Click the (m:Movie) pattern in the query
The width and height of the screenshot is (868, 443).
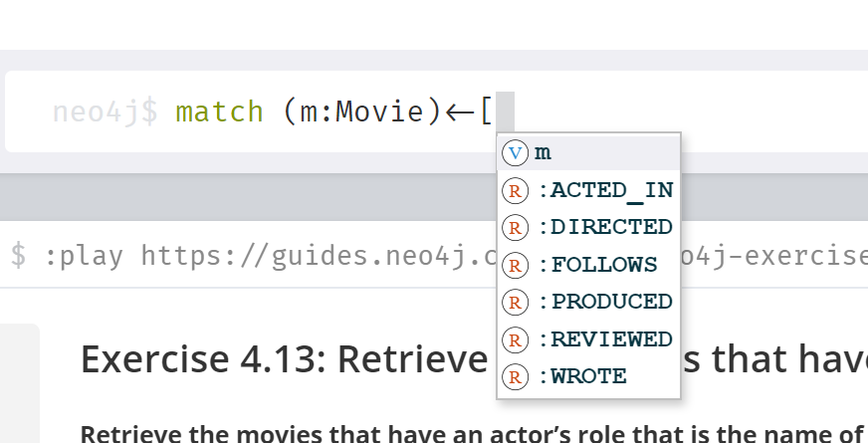[362, 111]
